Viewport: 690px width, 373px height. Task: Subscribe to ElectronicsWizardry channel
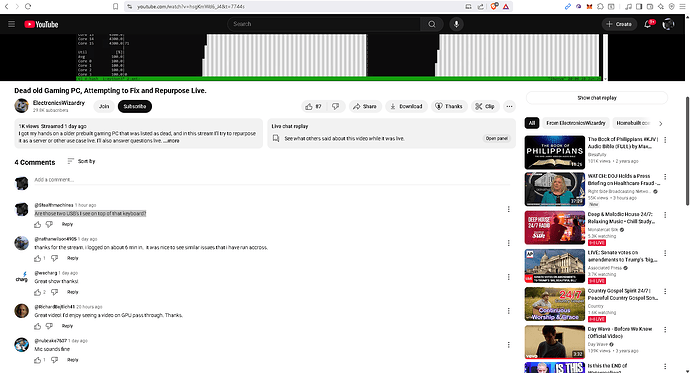point(135,106)
